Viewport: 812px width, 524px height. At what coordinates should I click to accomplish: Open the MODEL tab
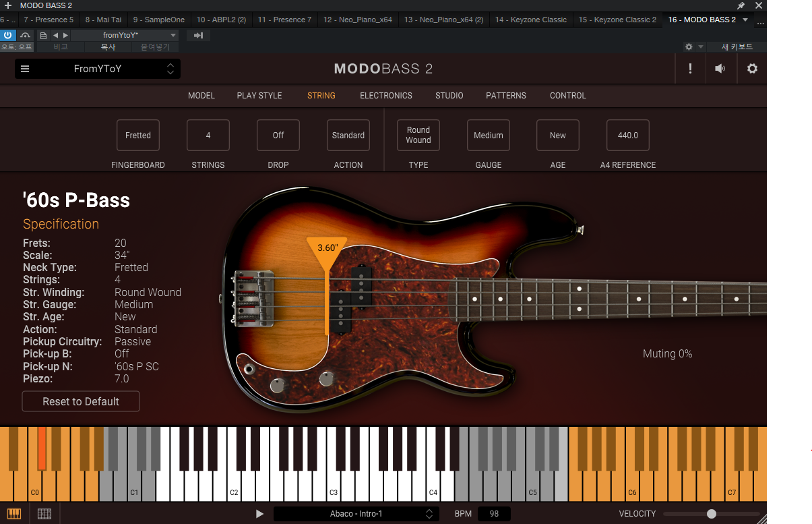point(201,96)
